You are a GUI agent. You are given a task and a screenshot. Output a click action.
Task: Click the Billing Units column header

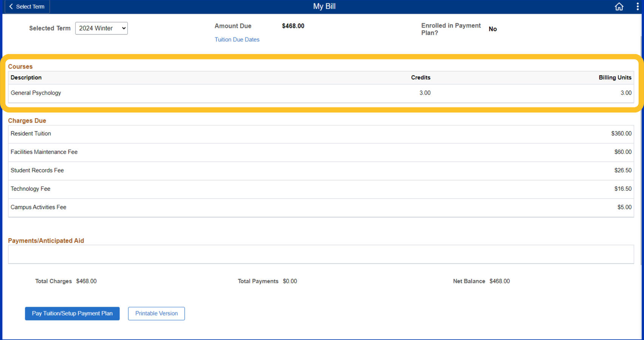(x=615, y=77)
